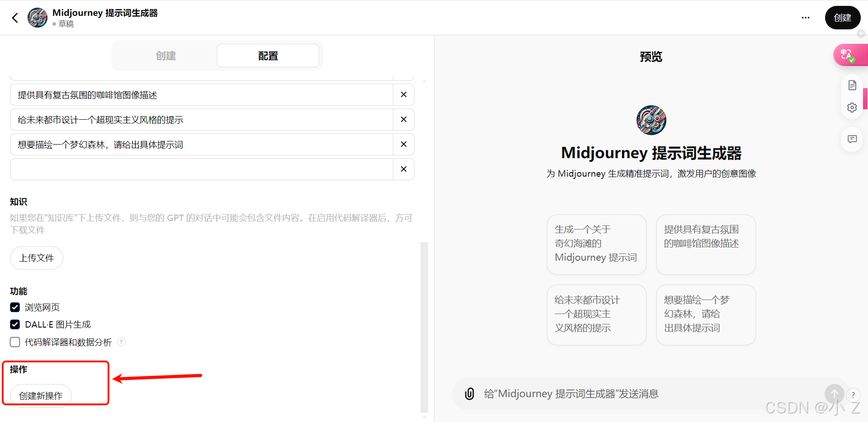Click the chat bubble icon in sidebar

tap(852, 139)
